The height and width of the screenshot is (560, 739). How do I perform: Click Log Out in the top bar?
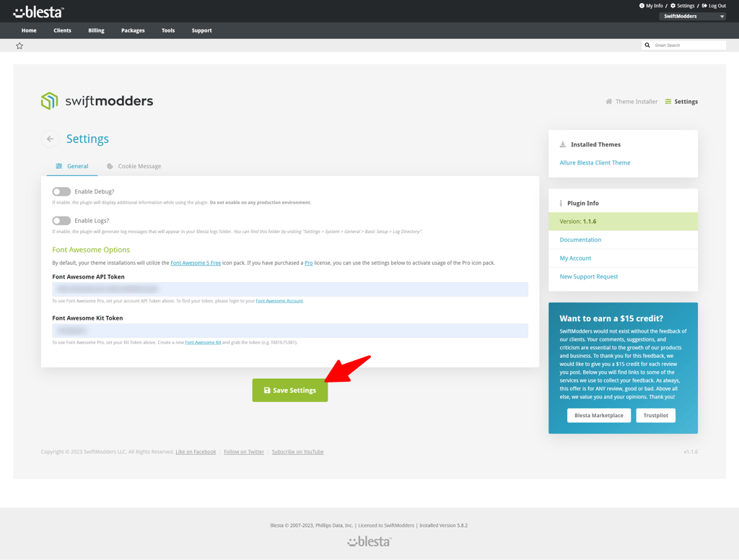pyautogui.click(x=714, y=6)
